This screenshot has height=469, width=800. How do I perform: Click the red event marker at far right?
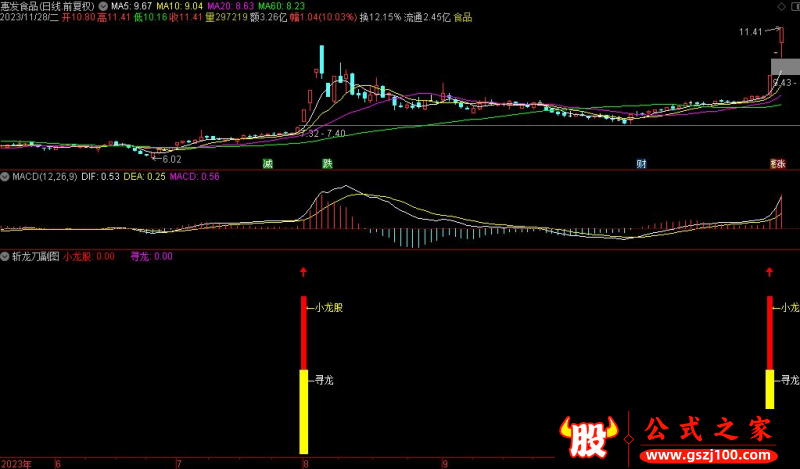click(x=778, y=163)
